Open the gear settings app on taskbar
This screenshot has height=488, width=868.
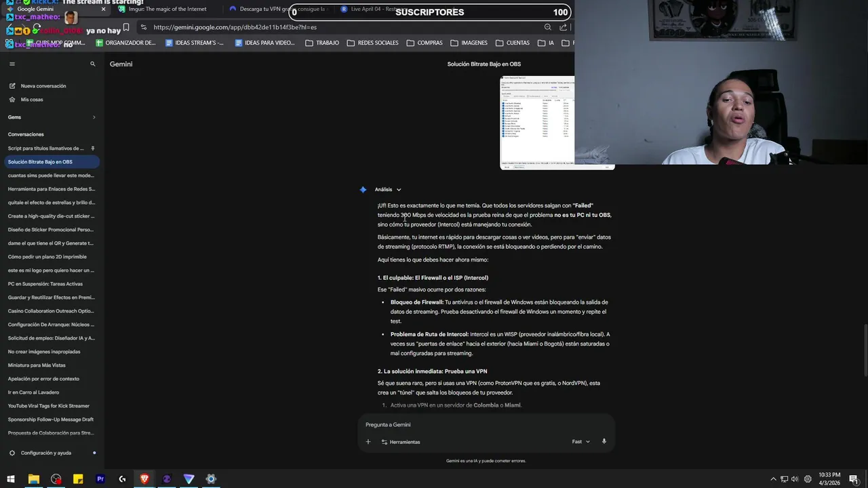[211, 479]
